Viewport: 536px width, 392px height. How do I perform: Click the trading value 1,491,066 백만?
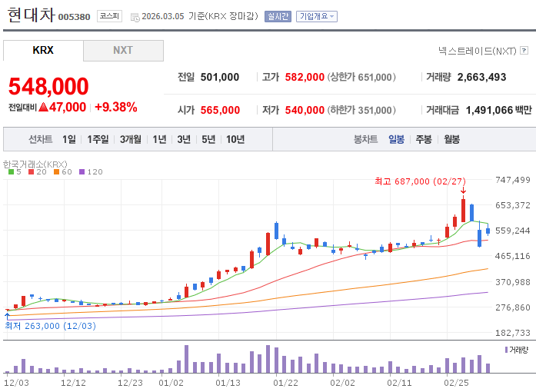[x=499, y=111]
